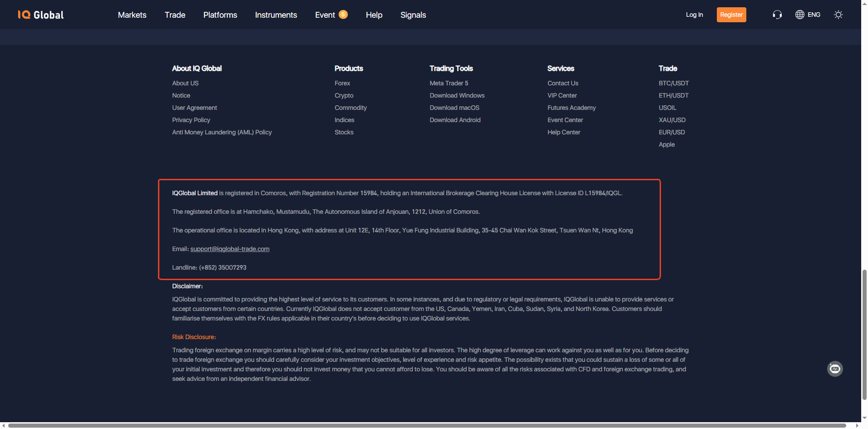
Task: Open the customer support headset icon
Action: tap(777, 15)
